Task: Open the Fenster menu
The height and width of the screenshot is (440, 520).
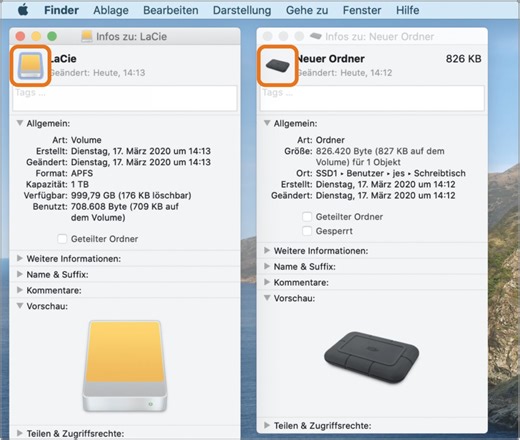Action: coord(362,10)
